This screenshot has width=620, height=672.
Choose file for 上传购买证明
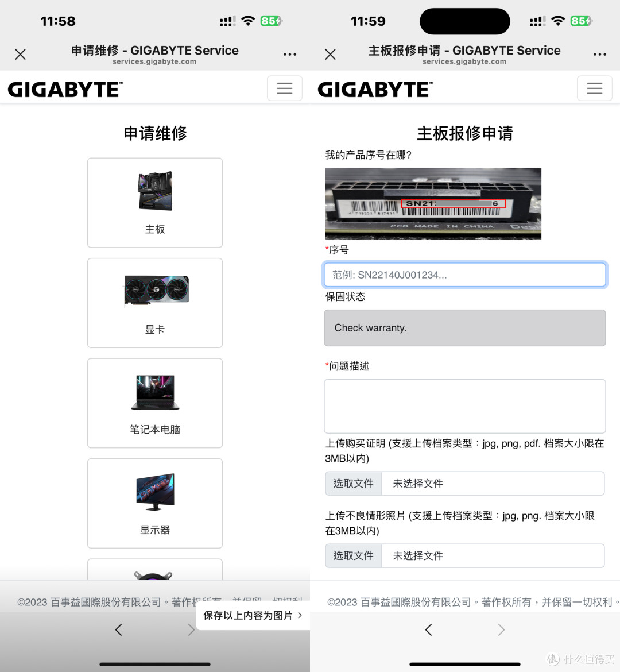coord(354,484)
